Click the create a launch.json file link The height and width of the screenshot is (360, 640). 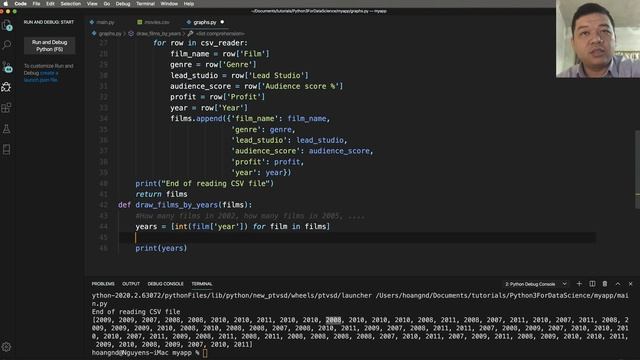[41, 76]
